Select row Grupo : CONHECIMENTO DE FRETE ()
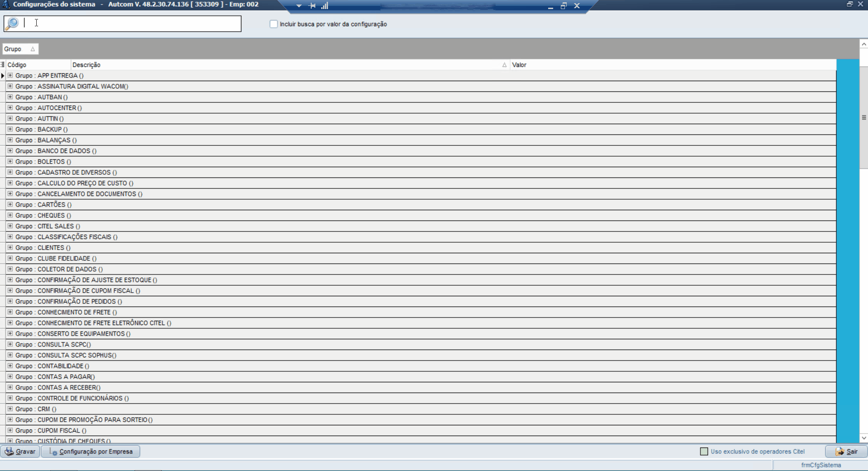This screenshot has width=868, height=471. point(421,312)
